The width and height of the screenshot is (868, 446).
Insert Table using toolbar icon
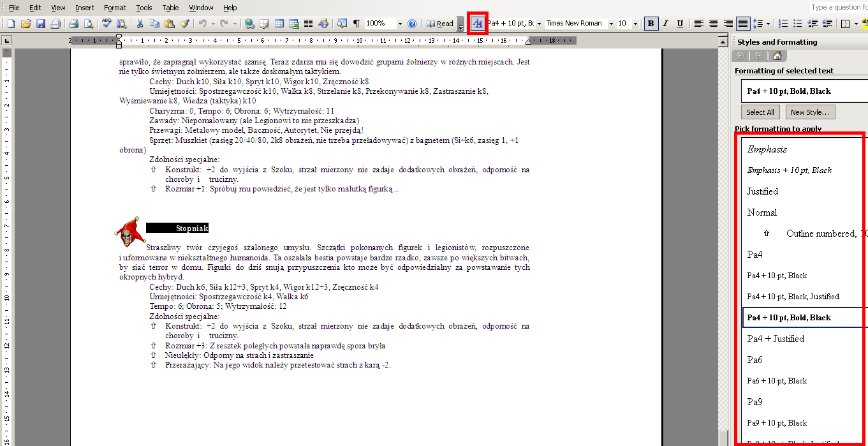click(279, 24)
